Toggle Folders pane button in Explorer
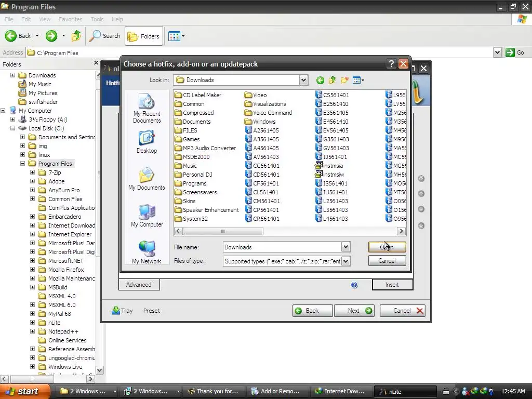Image resolution: width=532 pixels, height=399 pixels. pyautogui.click(x=143, y=36)
